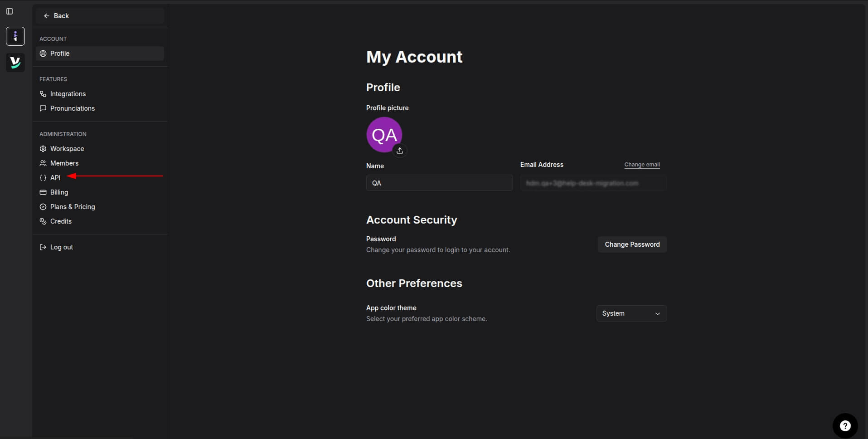Image resolution: width=868 pixels, height=439 pixels.
Task: Click the Change Password button
Action: click(632, 244)
